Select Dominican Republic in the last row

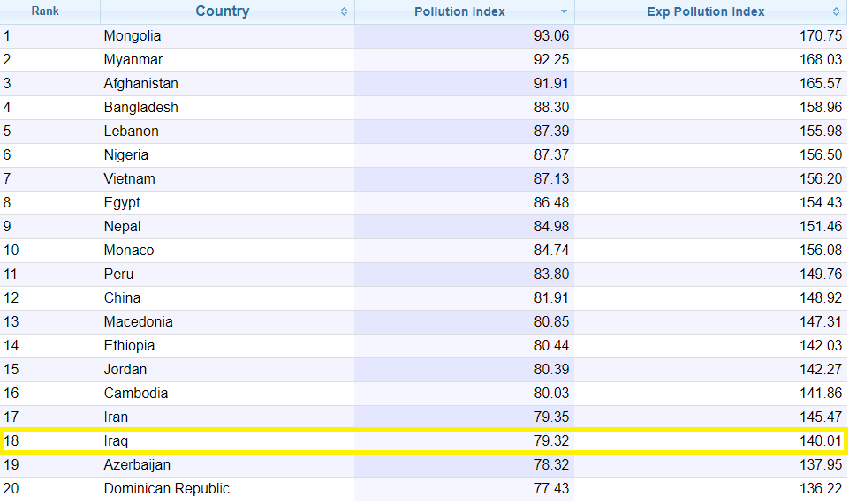167,488
